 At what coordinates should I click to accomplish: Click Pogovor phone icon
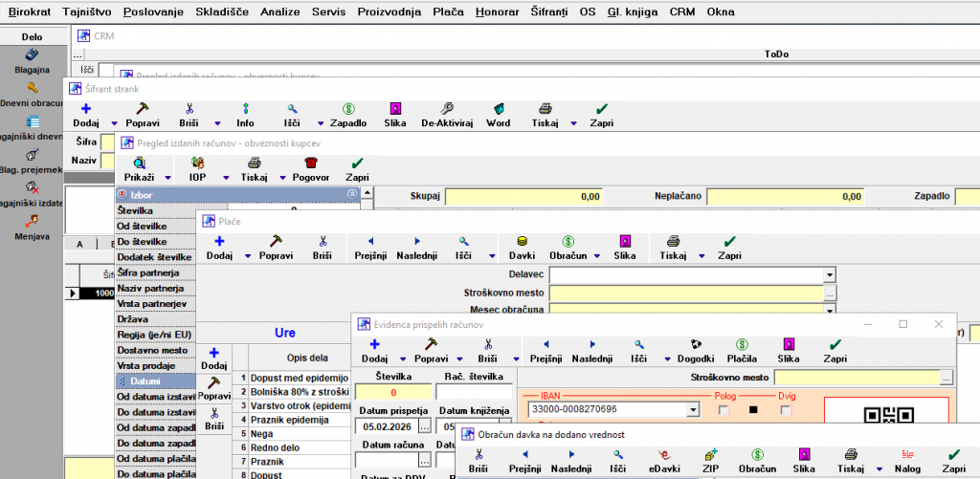pyautogui.click(x=310, y=169)
